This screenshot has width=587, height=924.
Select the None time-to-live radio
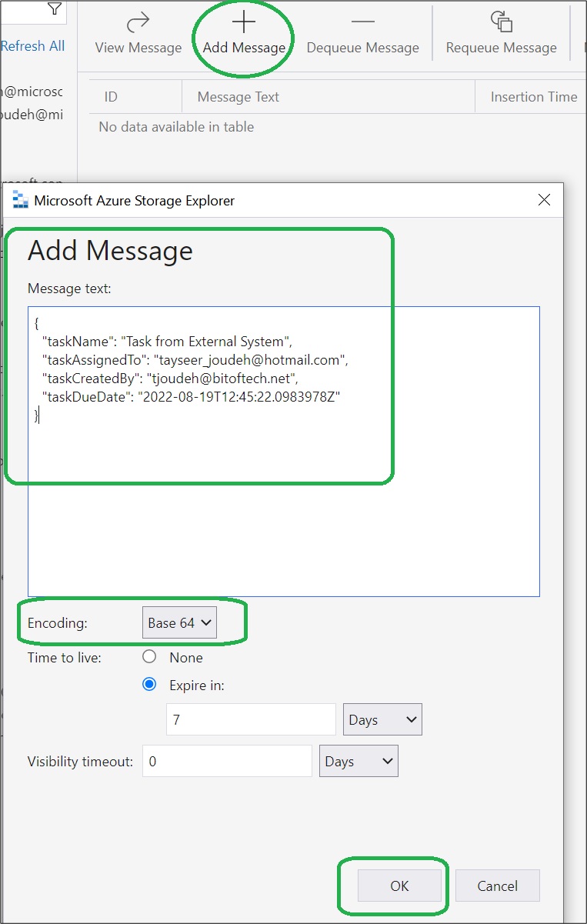149,657
